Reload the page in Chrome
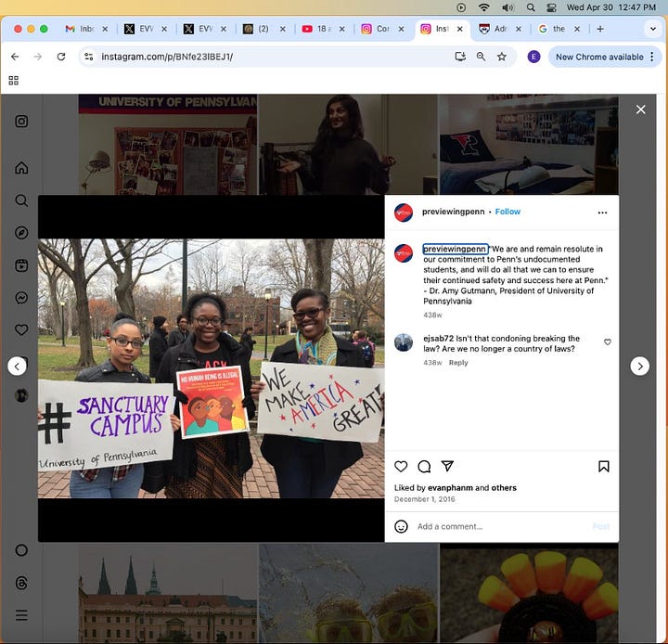The width and height of the screenshot is (668, 644). pos(61,57)
